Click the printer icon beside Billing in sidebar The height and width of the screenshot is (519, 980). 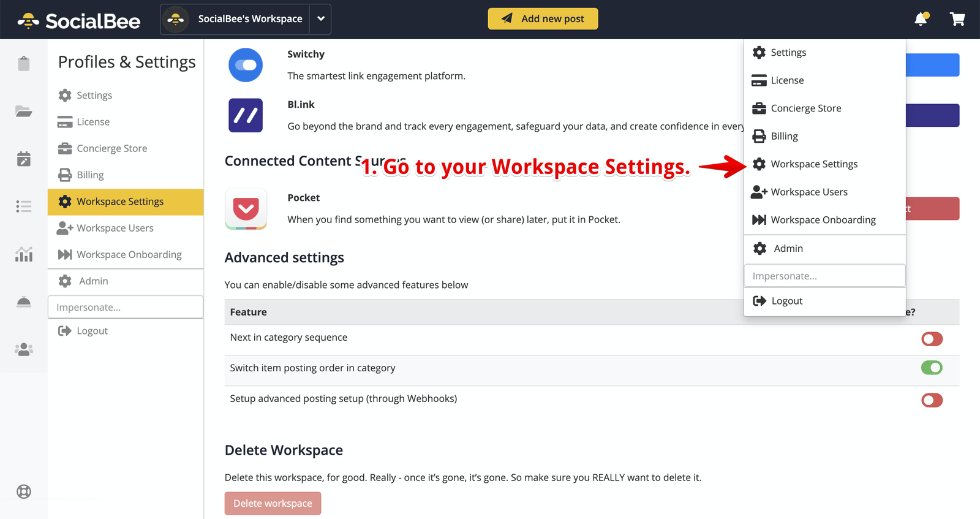tap(65, 175)
